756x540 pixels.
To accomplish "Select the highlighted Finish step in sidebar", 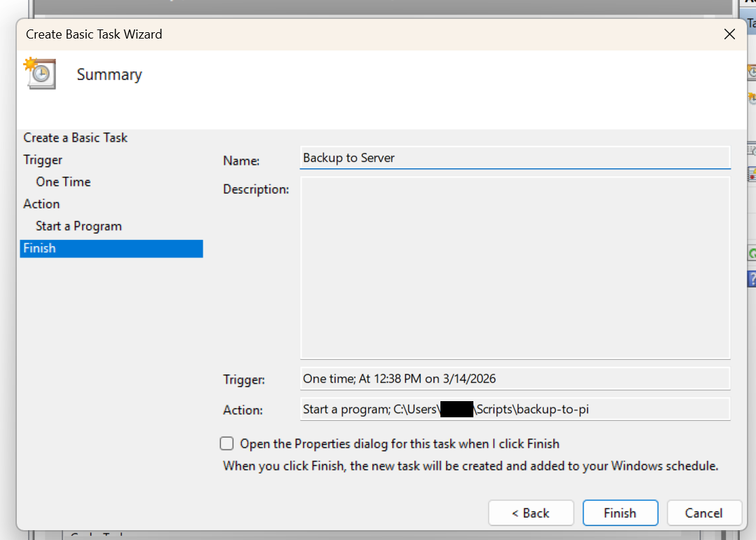I will pyautogui.click(x=40, y=248).
